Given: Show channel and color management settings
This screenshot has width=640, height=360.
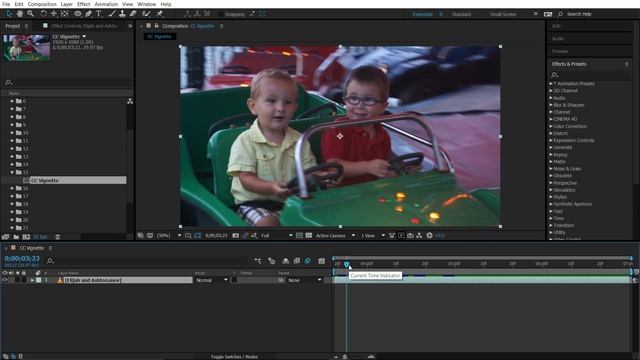Looking at the screenshot, I should (x=254, y=236).
